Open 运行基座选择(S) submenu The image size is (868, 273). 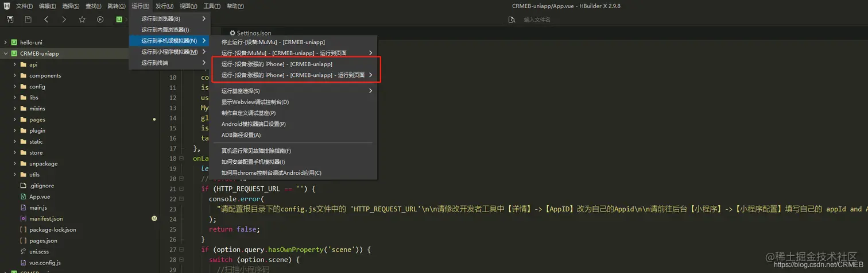pyautogui.click(x=294, y=91)
